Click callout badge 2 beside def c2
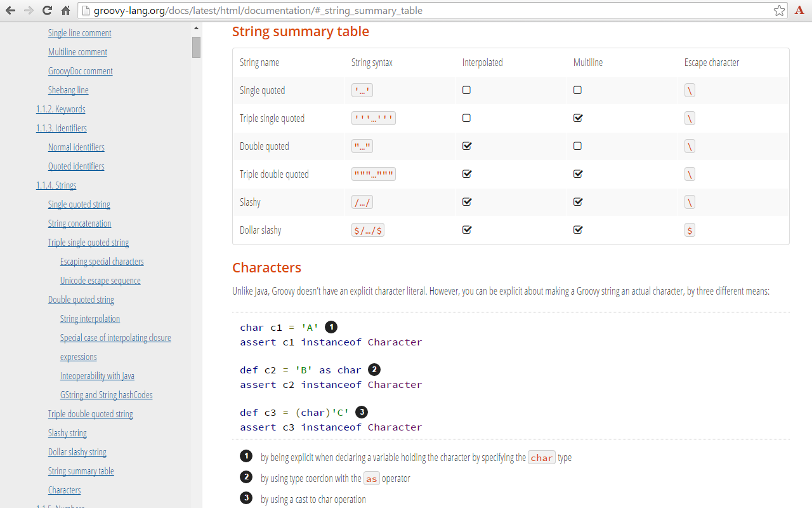 coord(373,370)
